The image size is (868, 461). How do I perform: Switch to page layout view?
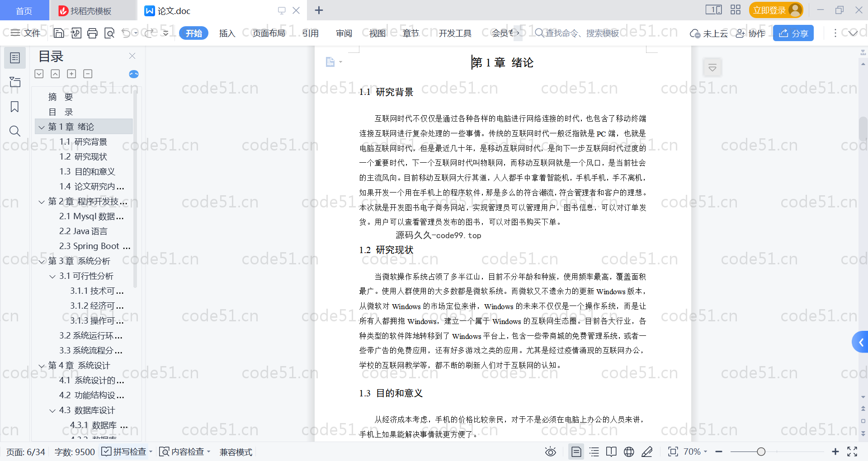pyautogui.click(x=576, y=452)
